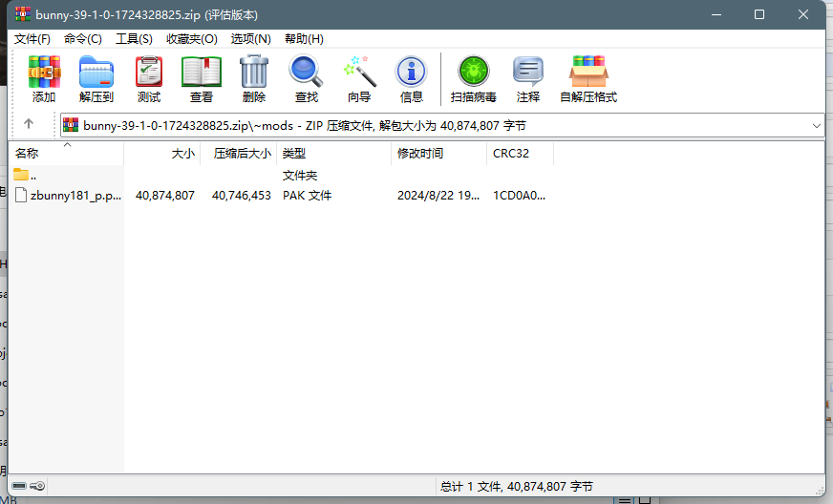Minimize the WinRAR window
The width and height of the screenshot is (833, 504).
[716, 14]
